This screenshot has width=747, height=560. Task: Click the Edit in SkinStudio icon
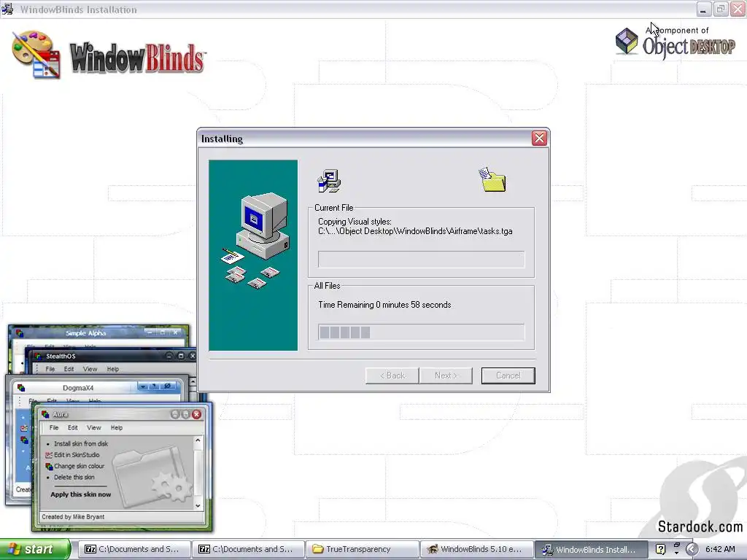click(x=49, y=455)
